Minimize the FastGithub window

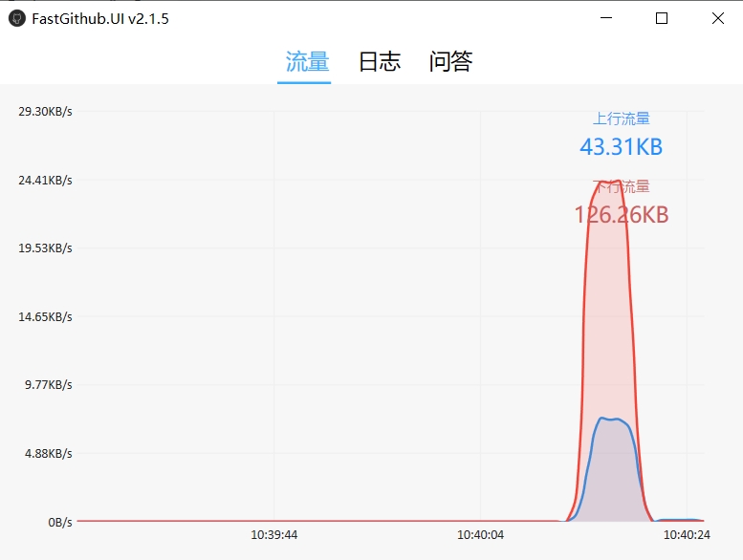click(x=606, y=18)
